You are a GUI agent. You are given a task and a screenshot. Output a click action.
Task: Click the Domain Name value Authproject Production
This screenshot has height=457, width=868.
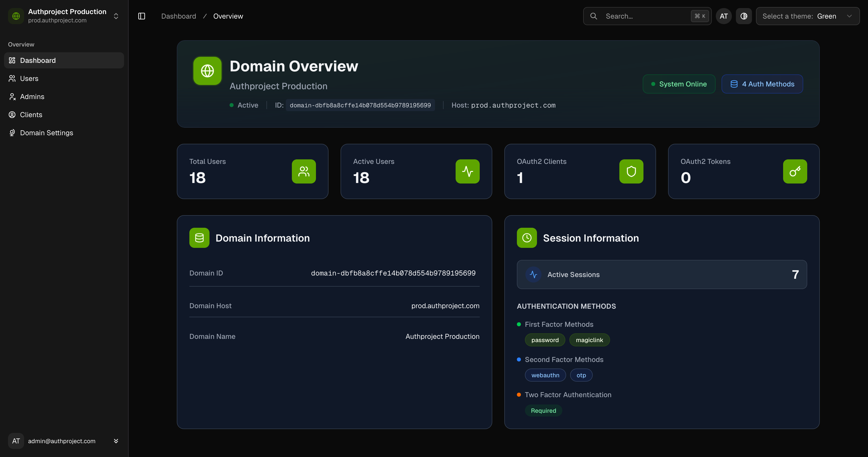coord(443,337)
